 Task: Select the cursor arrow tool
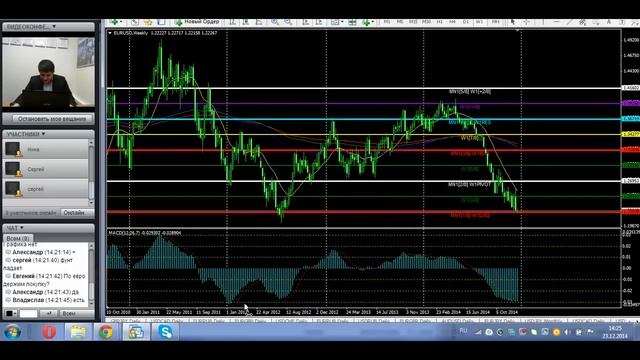coord(513,22)
